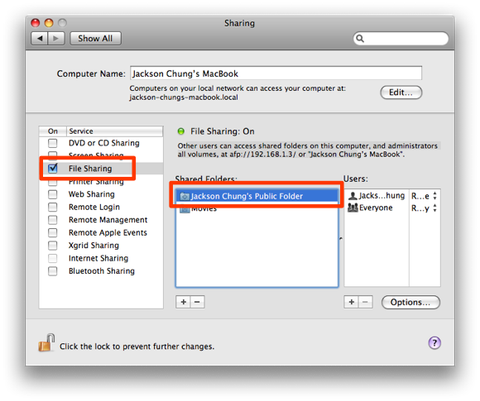The image size is (480, 401).
Task: Go forward with the right arrow button
Action: [x=56, y=38]
